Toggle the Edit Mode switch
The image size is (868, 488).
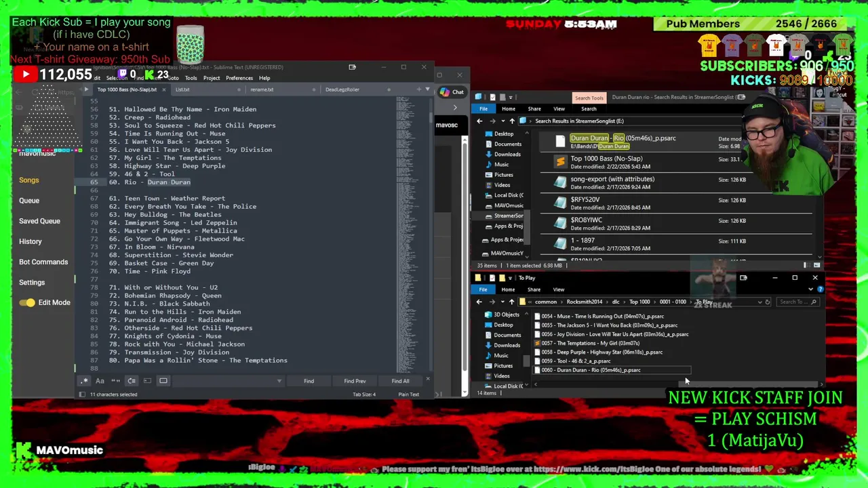(27, 302)
